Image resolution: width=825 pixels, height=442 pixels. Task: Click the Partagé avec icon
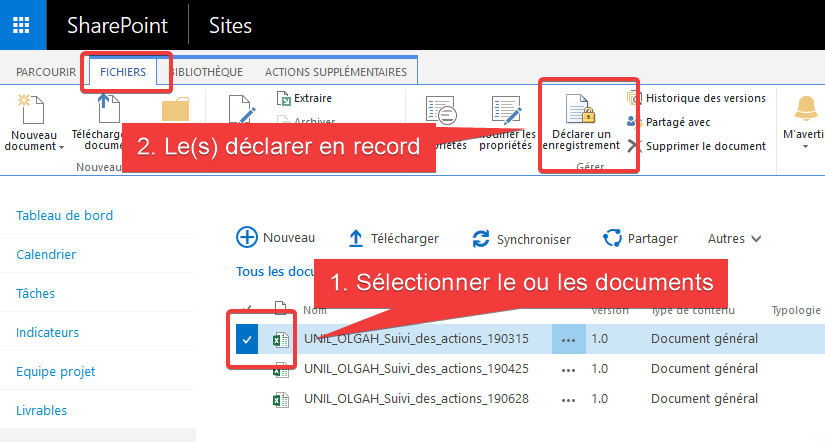(633, 122)
